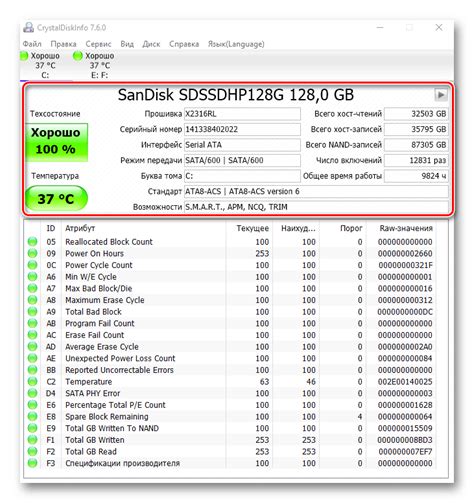Open the Справка menu
474x503 pixels.
[x=184, y=44]
